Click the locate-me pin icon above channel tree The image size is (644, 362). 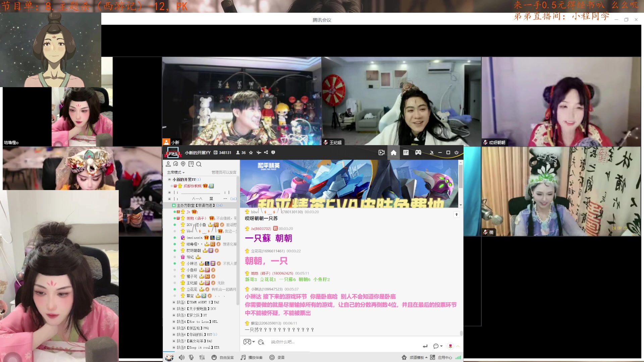click(x=183, y=164)
